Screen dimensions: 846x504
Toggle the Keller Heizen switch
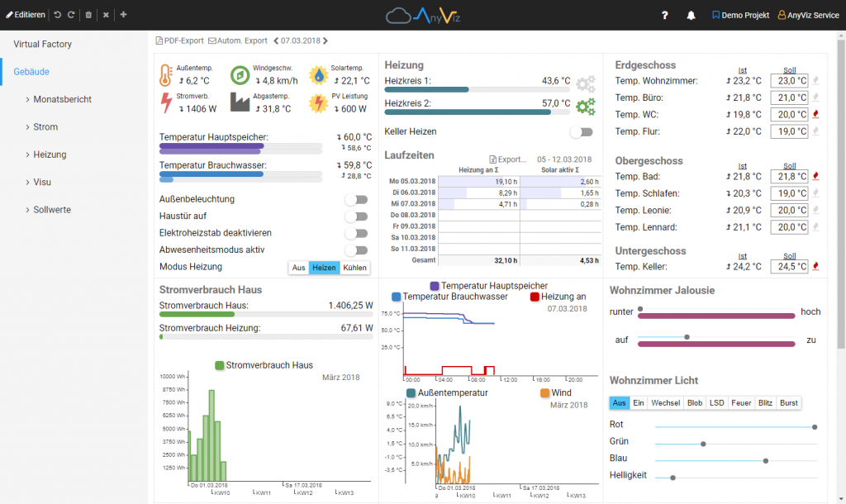pyautogui.click(x=582, y=131)
